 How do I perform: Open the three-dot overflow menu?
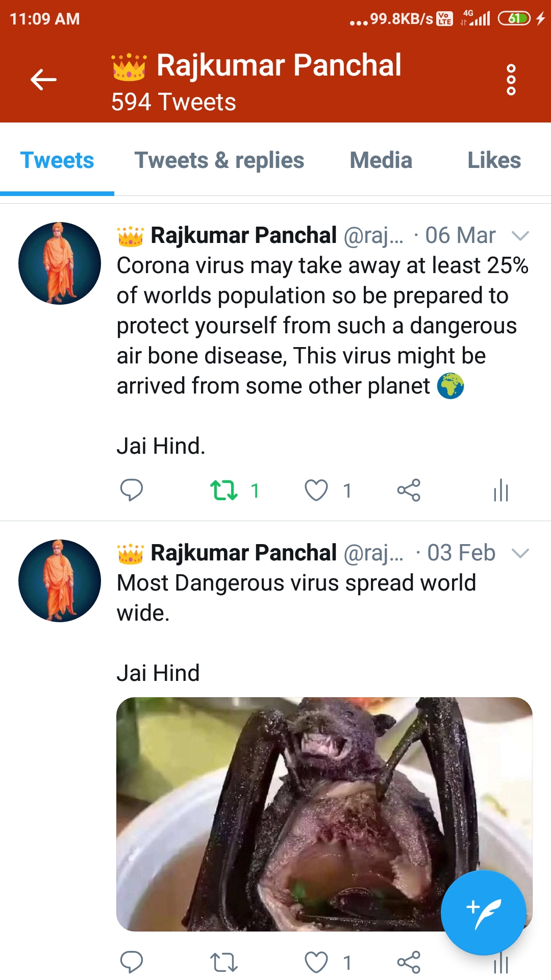pos(511,80)
